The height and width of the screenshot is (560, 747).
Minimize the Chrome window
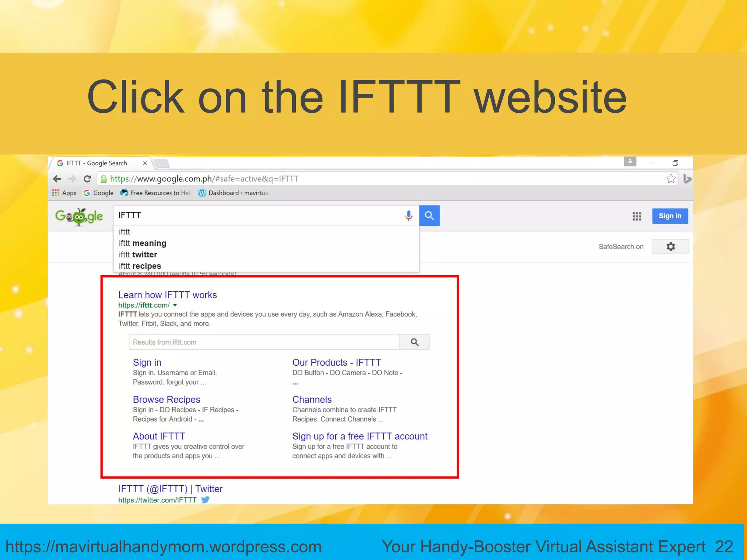coord(651,163)
